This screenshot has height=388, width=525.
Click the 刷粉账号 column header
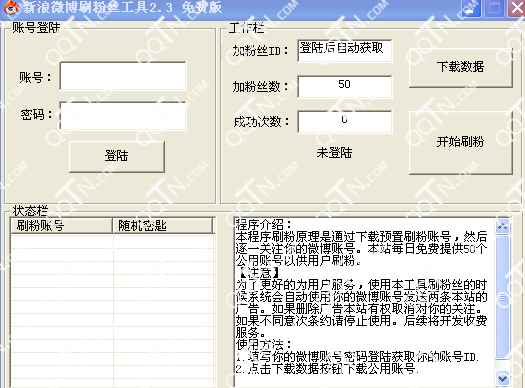62,226
